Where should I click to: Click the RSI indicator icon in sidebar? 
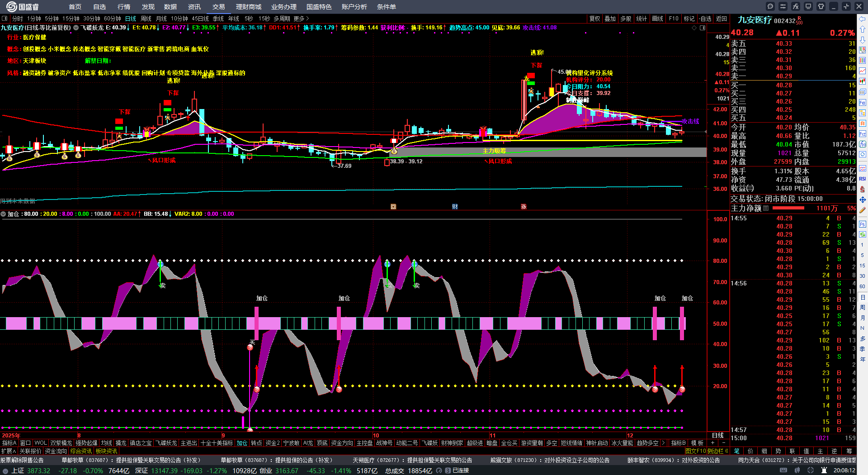point(863,179)
